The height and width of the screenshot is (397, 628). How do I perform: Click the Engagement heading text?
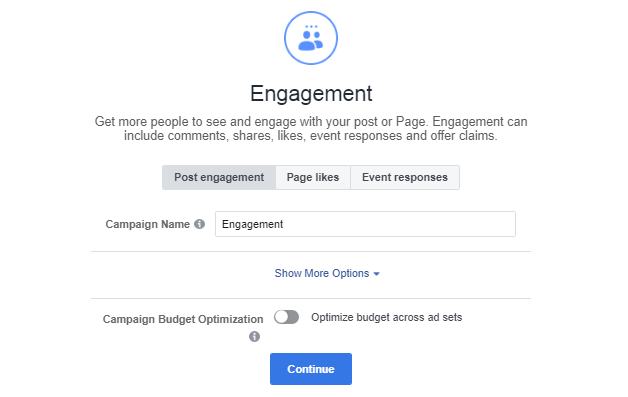[311, 94]
